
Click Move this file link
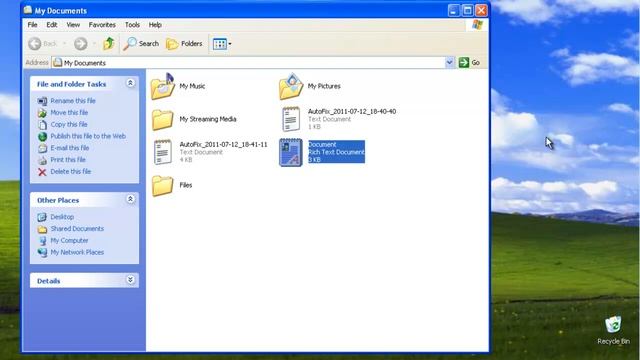[69, 113]
